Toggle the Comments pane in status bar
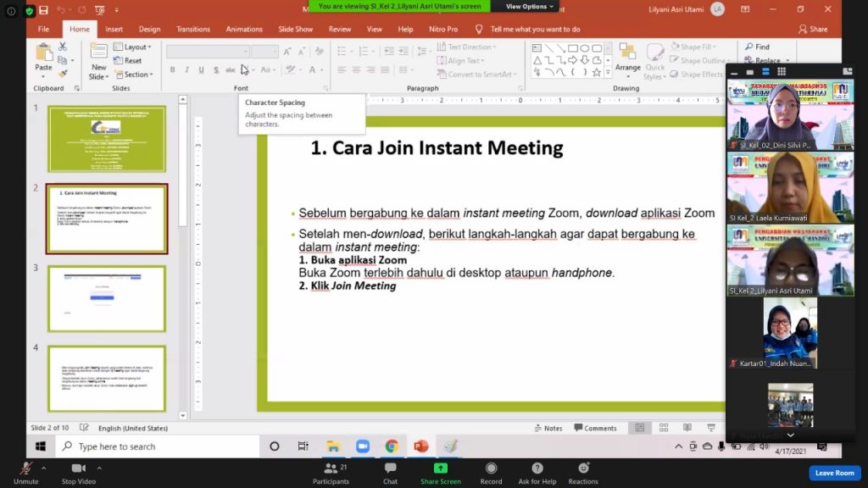This screenshot has width=868, height=488. tap(595, 428)
